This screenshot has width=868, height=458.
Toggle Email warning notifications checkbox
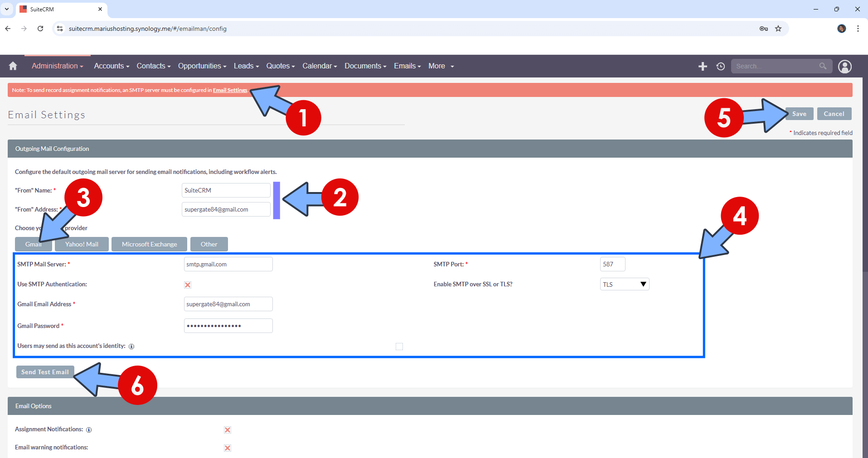click(x=228, y=448)
